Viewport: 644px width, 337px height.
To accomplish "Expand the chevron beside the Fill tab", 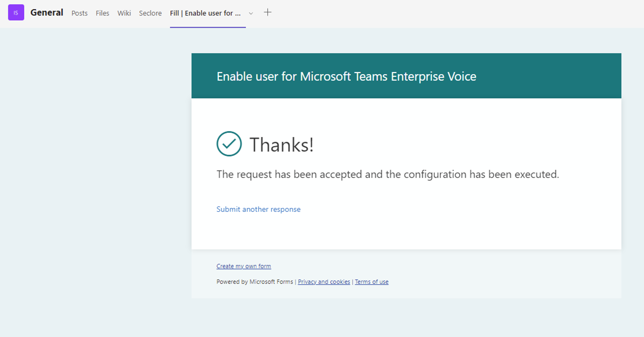I will click(x=251, y=13).
